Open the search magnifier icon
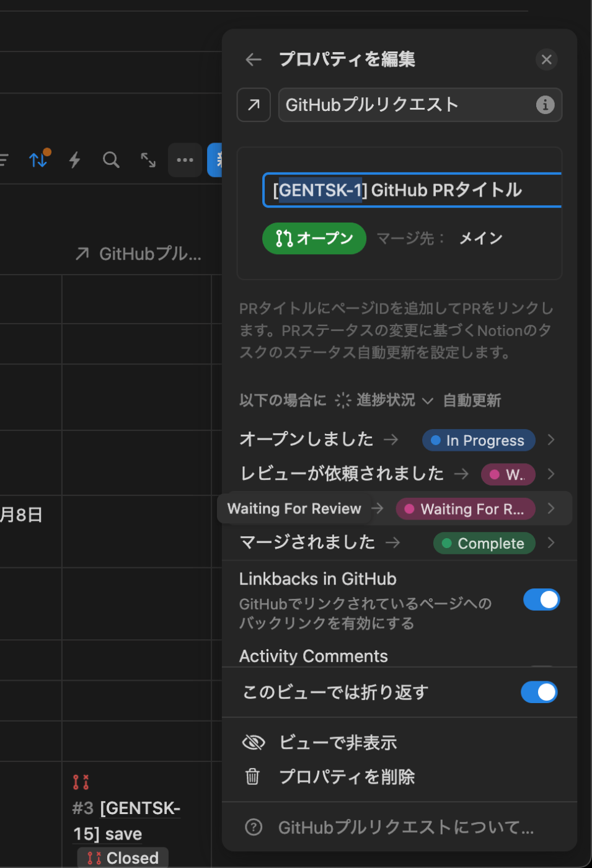Screen dimensions: 592x868 [111, 160]
